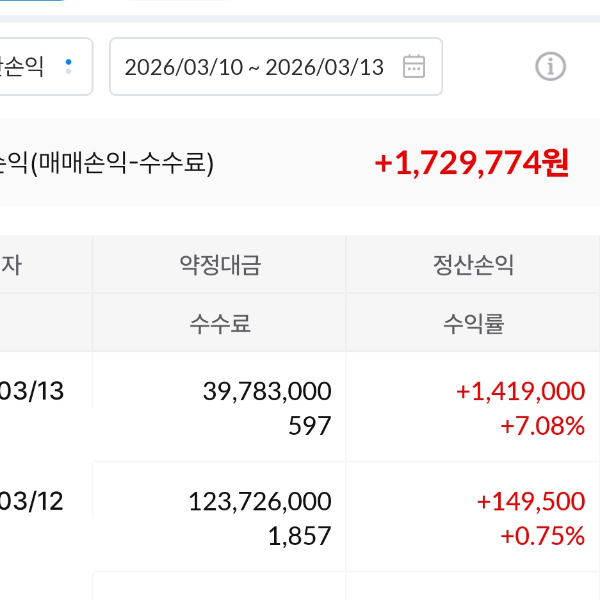Click the +0.75% return rate
This screenshot has height=600, width=600.
point(542,536)
